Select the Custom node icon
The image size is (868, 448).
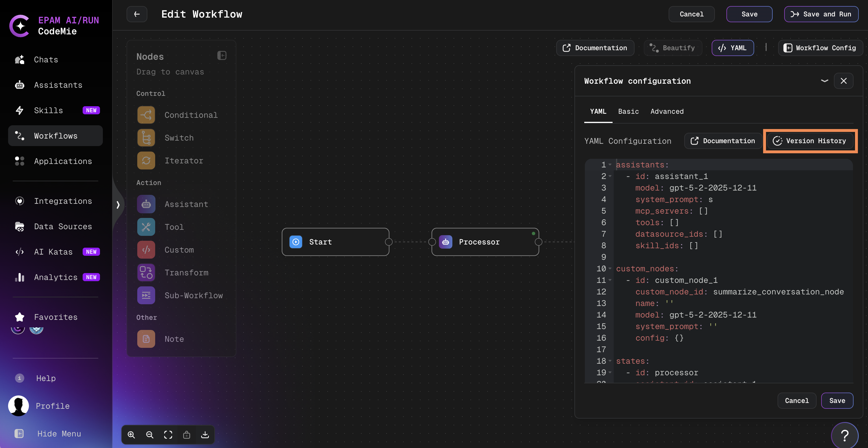[x=146, y=250]
